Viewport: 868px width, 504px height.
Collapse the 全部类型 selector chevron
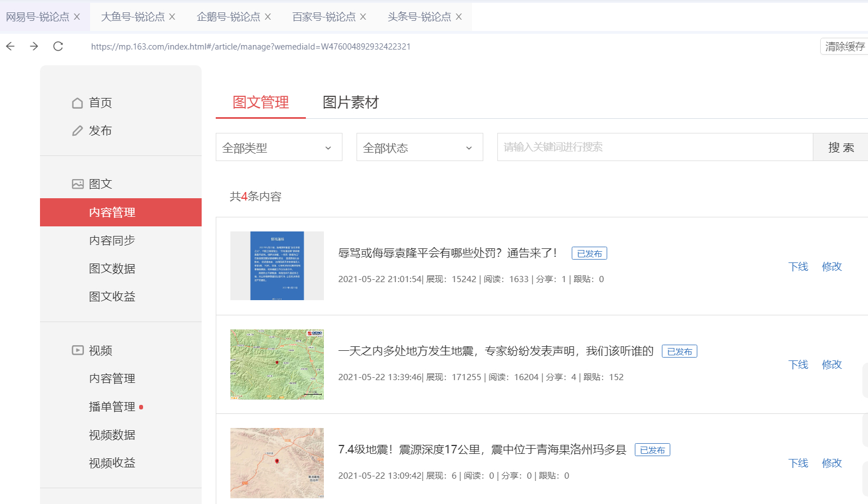click(x=328, y=147)
